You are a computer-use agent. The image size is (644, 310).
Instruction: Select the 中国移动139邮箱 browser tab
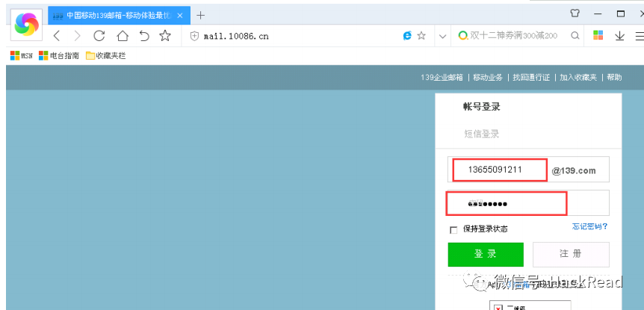119,16
